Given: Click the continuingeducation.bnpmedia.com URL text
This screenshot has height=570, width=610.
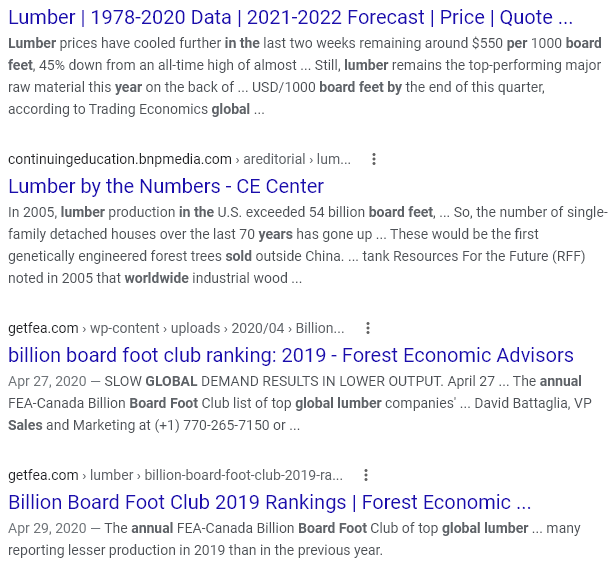Looking at the screenshot, I should 120,160.
